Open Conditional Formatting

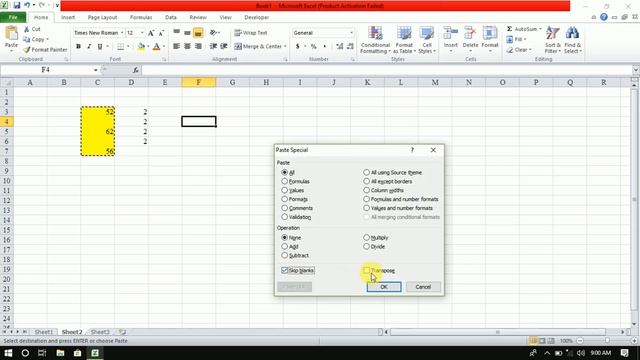(375, 40)
